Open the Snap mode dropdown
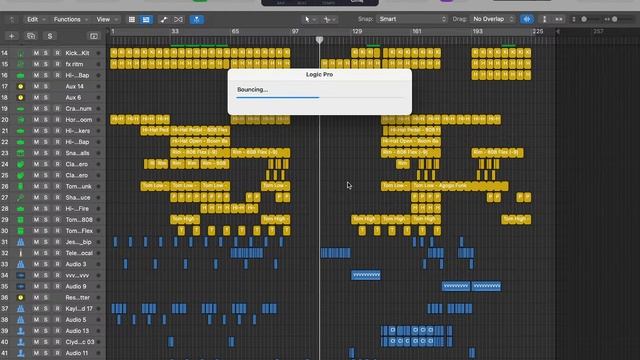This screenshot has width=640, height=360. [x=412, y=19]
